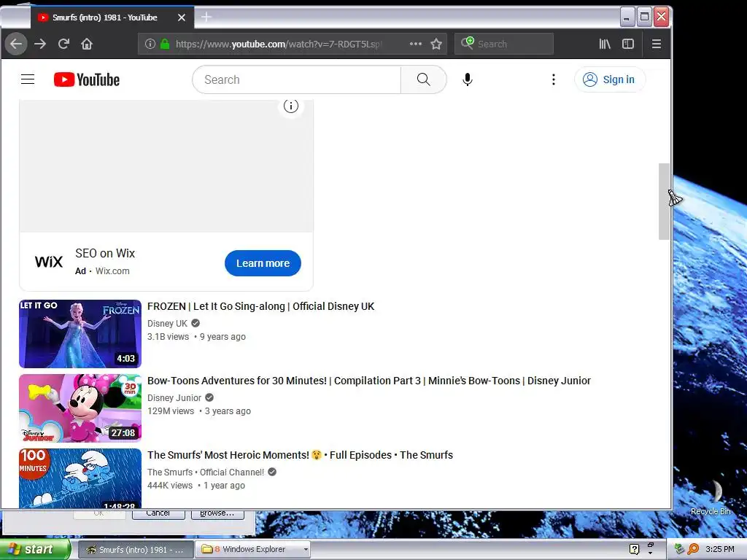The width and height of the screenshot is (747, 560).
Task: Expand the Windows Explorer group dropdown arrow
Action: pyautogui.click(x=306, y=550)
